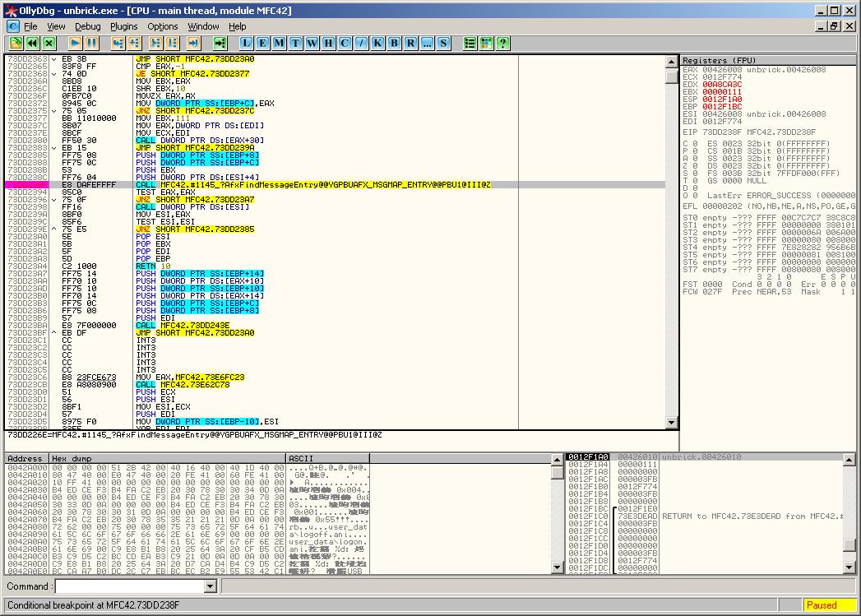Restore the inner CPU child window
The image size is (861, 616).
click(x=835, y=25)
